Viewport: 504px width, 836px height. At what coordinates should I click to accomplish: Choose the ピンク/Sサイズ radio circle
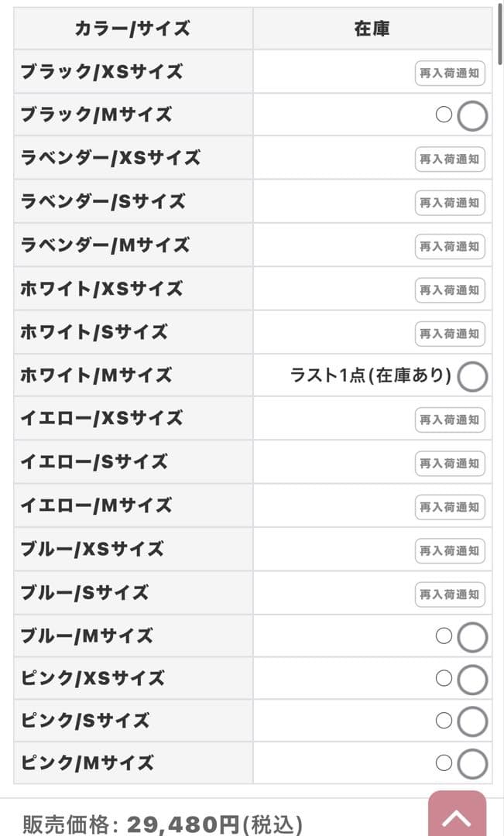[472, 721]
